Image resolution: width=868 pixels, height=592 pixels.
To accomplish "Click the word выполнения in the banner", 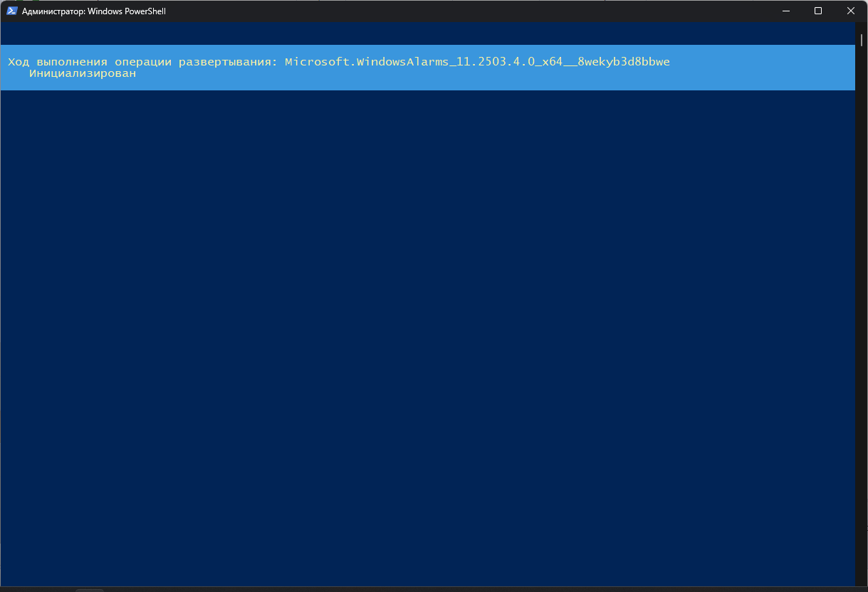I will 71,62.
